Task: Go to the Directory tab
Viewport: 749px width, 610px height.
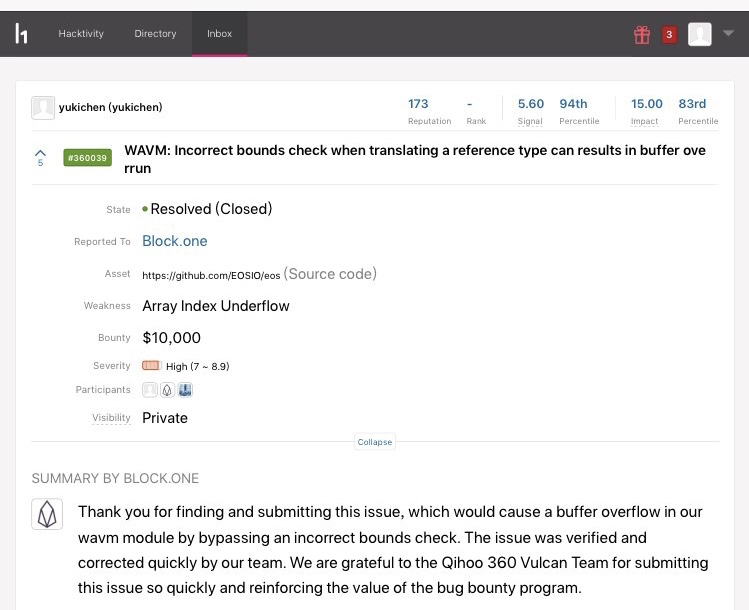Action: click(155, 34)
